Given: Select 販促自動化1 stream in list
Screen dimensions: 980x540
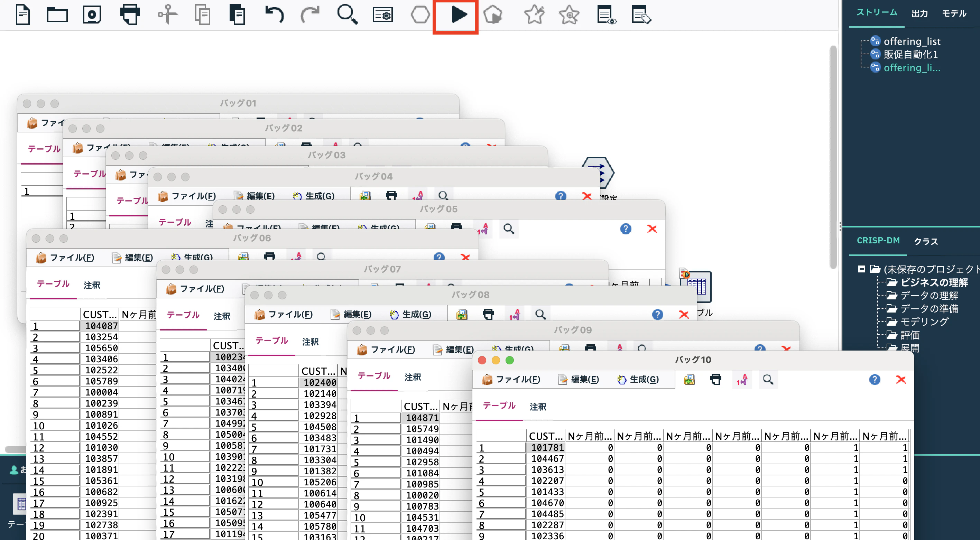Looking at the screenshot, I should [x=910, y=54].
